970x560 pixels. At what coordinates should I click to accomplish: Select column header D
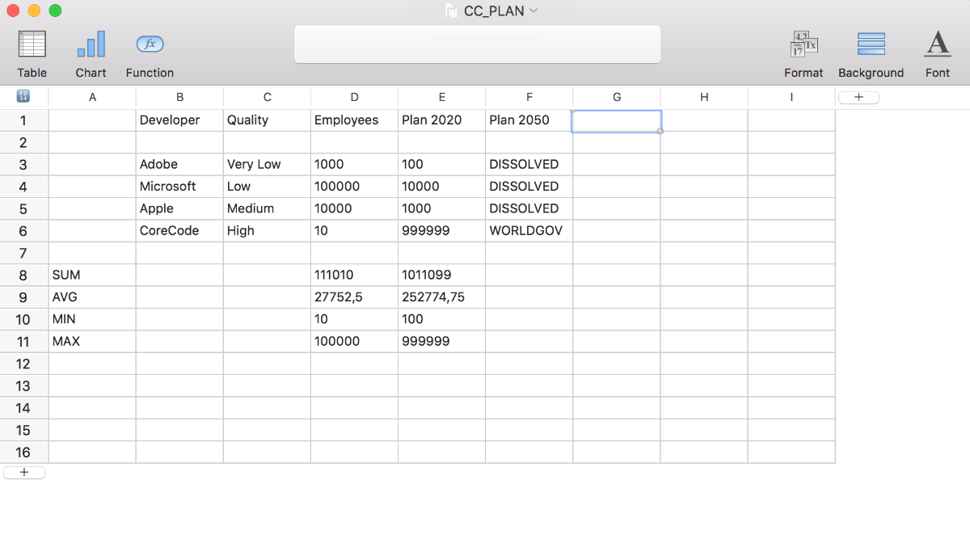[x=354, y=96]
